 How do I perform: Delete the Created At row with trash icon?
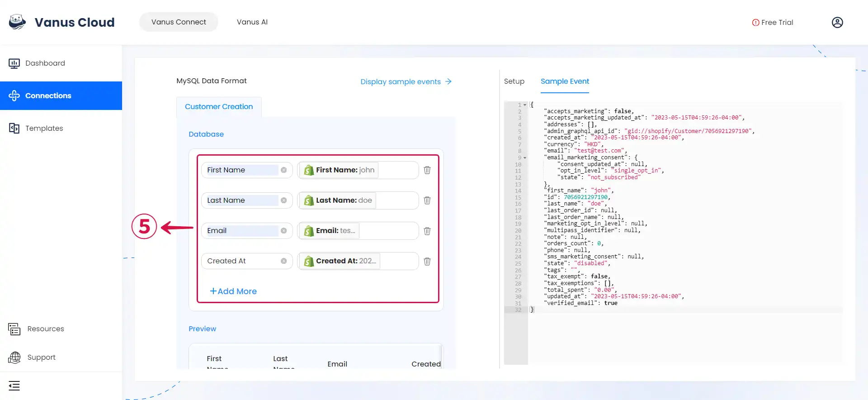click(x=427, y=261)
